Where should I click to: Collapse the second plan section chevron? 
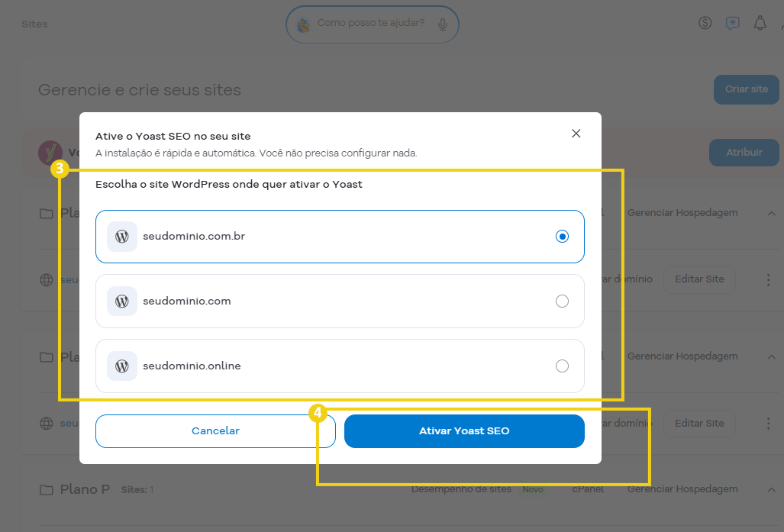[x=772, y=357]
